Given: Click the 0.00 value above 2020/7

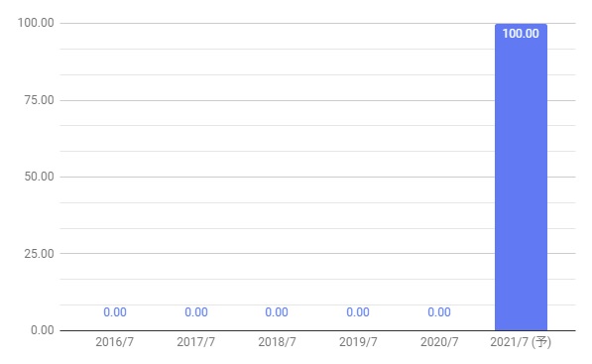Looking at the screenshot, I should click(439, 312).
